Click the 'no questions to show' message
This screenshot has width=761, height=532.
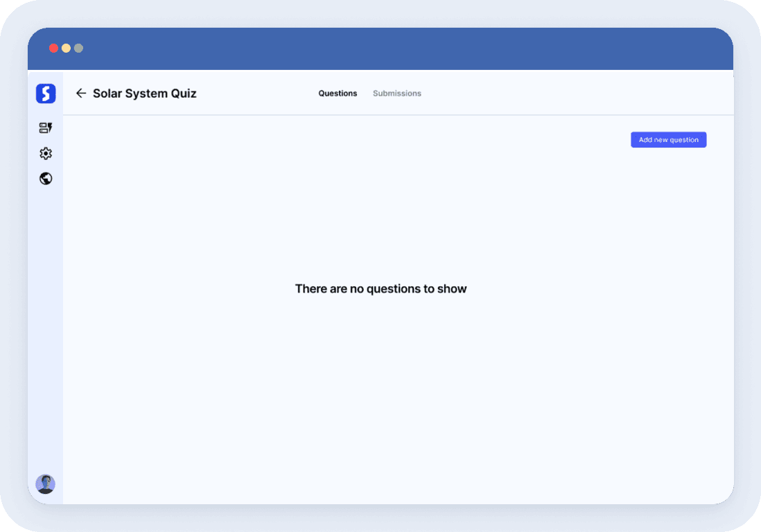[x=380, y=289]
